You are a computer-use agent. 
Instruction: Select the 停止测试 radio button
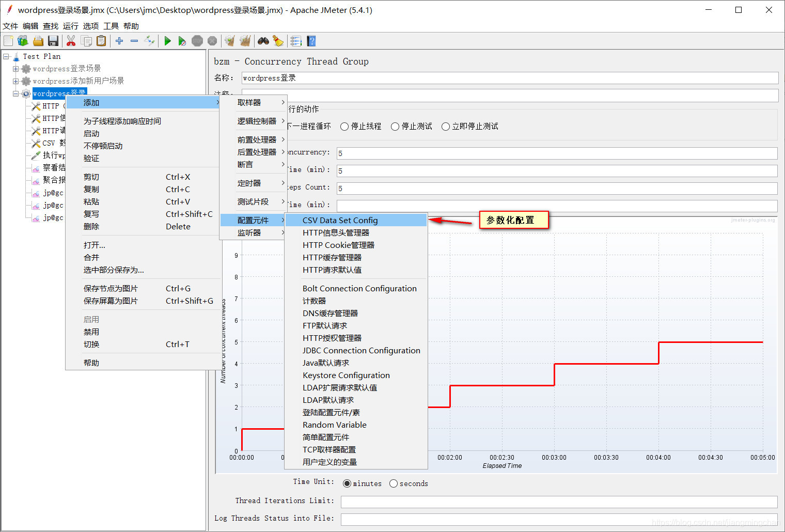point(395,127)
